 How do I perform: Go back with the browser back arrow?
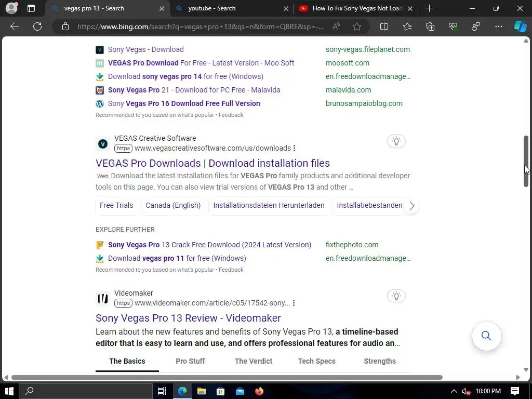[x=14, y=26]
